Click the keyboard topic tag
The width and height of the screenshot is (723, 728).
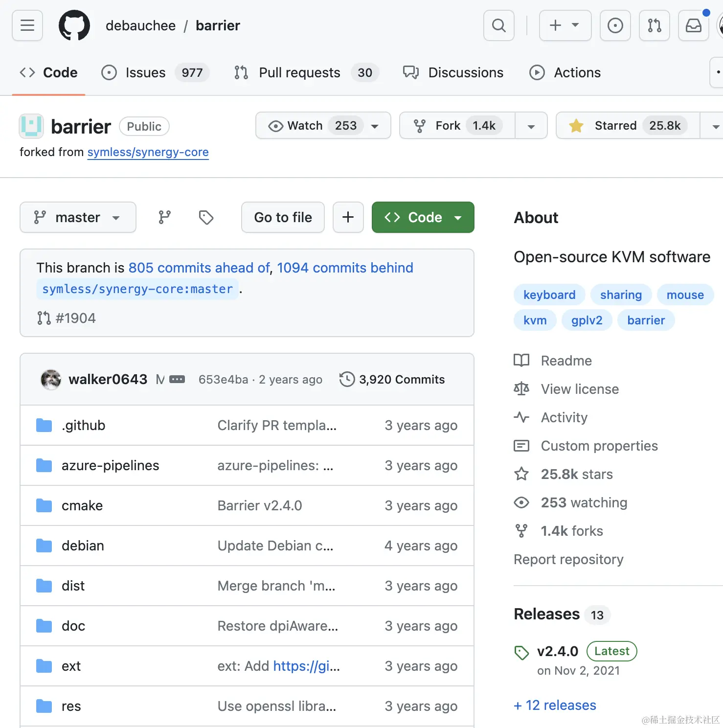point(549,295)
